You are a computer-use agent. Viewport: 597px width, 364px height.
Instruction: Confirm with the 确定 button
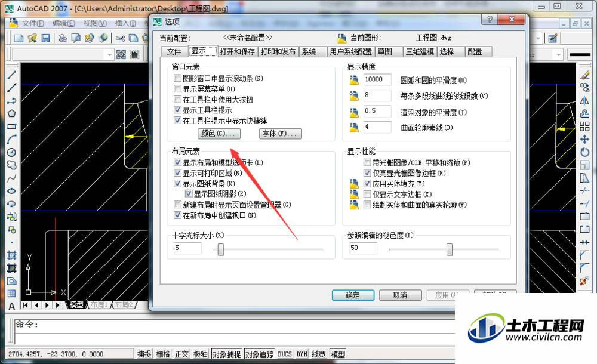point(353,295)
